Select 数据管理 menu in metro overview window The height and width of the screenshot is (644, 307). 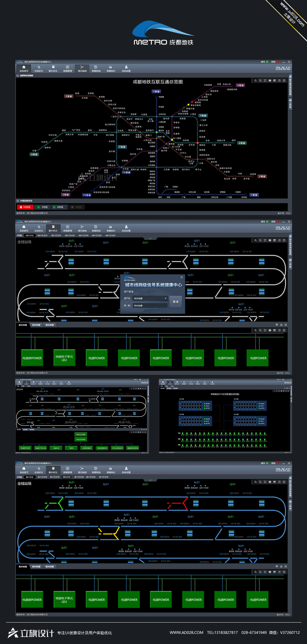click(68, 68)
